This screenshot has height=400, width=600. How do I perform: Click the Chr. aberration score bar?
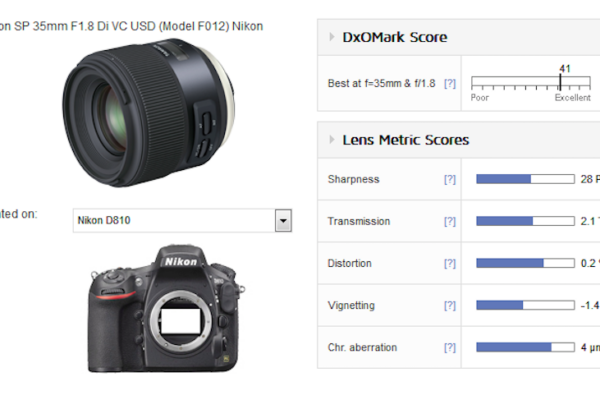(x=525, y=347)
